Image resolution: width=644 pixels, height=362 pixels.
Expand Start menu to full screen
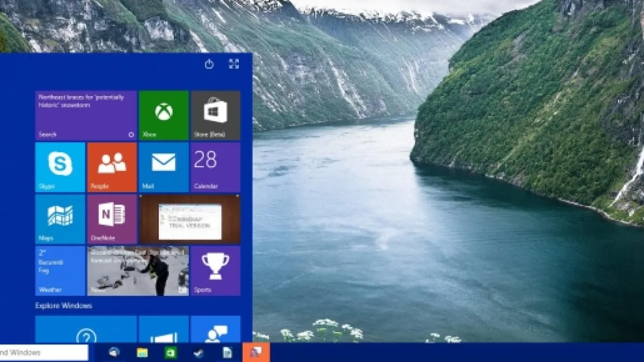coord(233,64)
